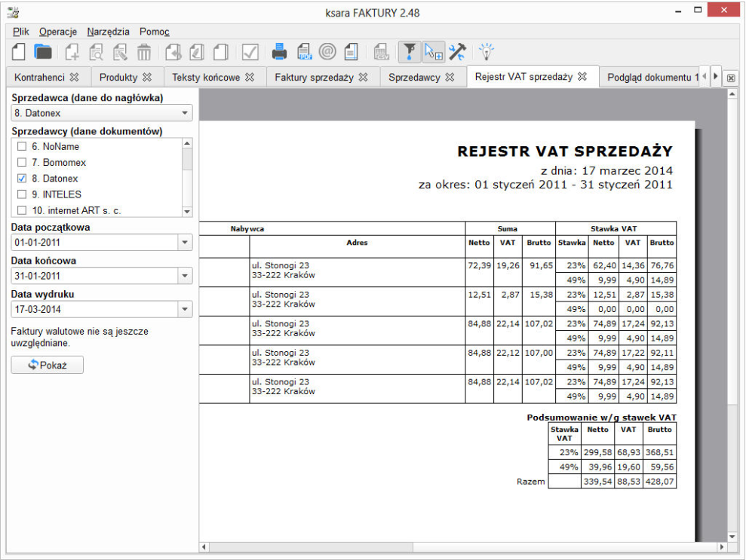Click the checkmark box toolbar icon
This screenshot has width=746, height=560.
click(x=250, y=52)
